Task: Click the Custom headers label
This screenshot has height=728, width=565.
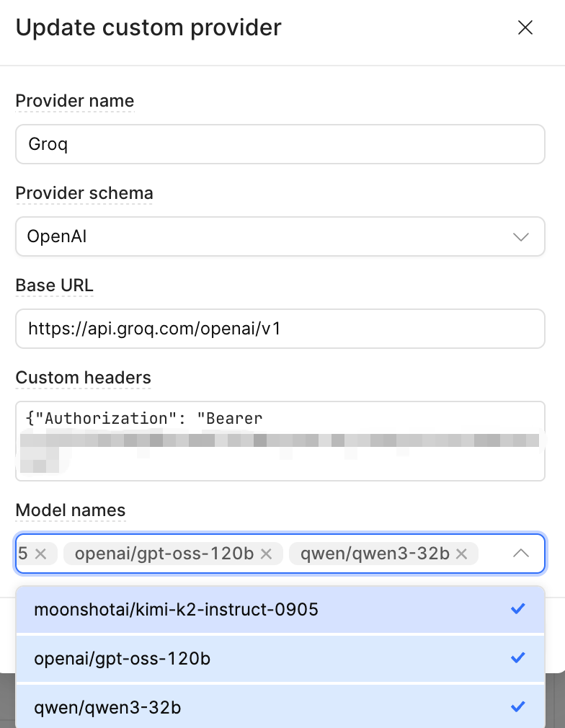Action: tap(84, 378)
